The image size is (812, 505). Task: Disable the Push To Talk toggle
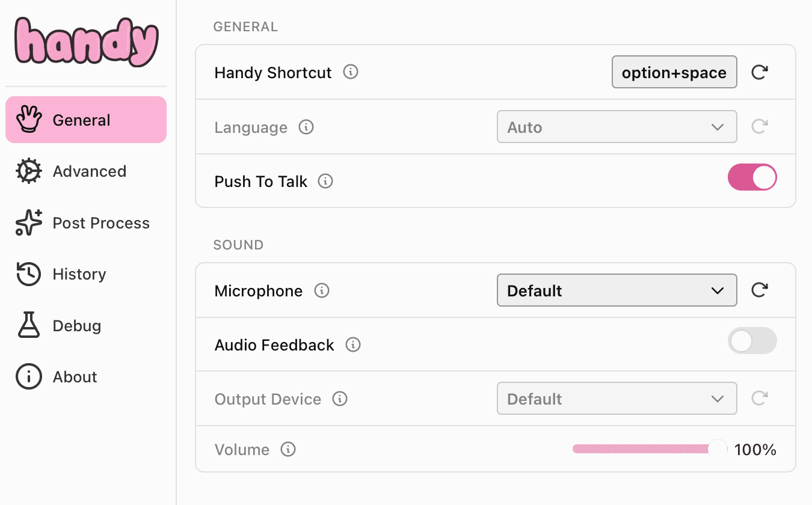(752, 178)
